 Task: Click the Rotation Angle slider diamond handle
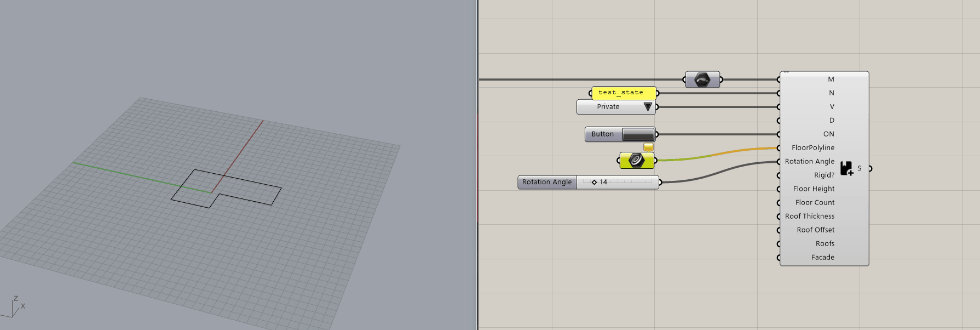[594, 183]
